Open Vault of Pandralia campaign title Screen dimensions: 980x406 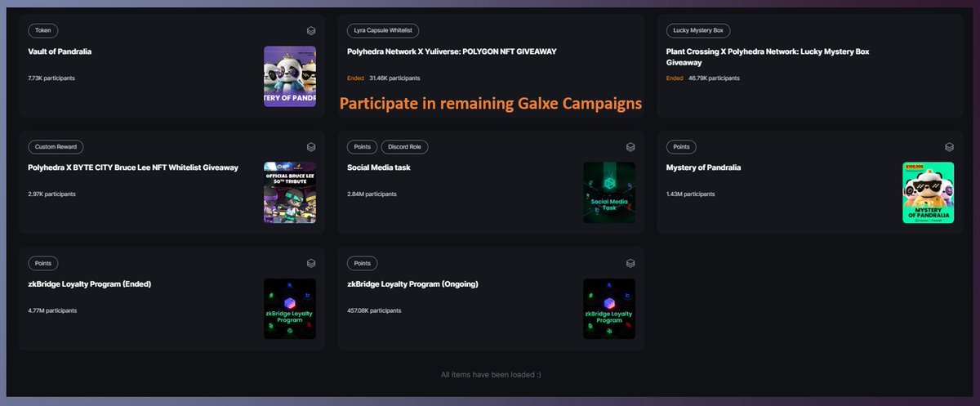[x=60, y=51]
